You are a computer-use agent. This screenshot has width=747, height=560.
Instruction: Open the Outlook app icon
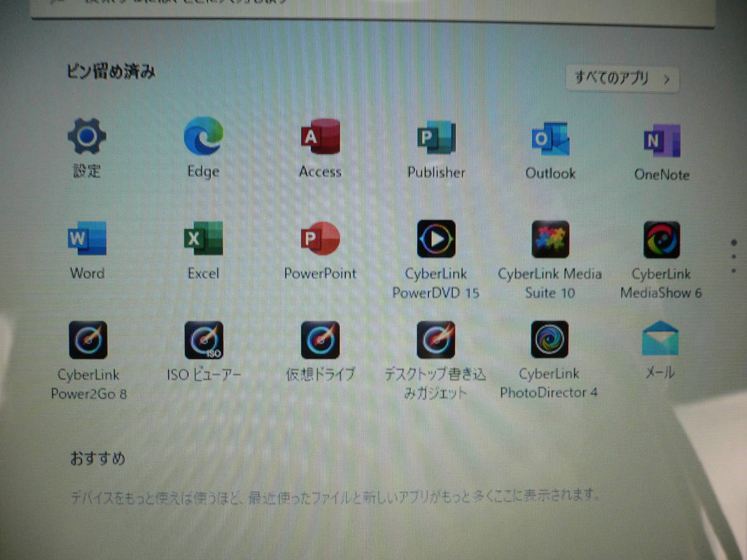[x=550, y=140]
